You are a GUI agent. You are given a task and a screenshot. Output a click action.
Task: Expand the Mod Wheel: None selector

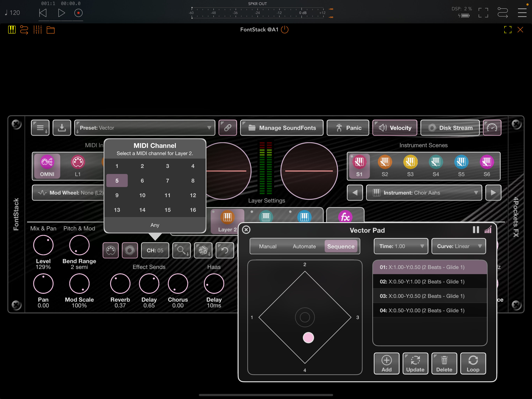(x=69, y=193)
